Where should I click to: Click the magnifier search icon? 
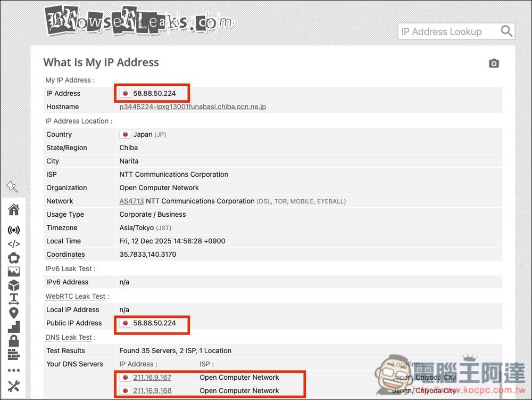tap(506, 31)
